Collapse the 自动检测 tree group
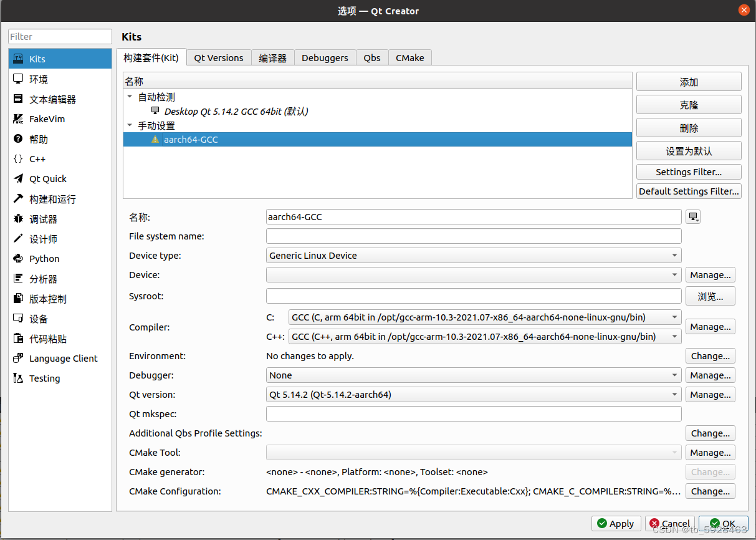 point(130,97)
